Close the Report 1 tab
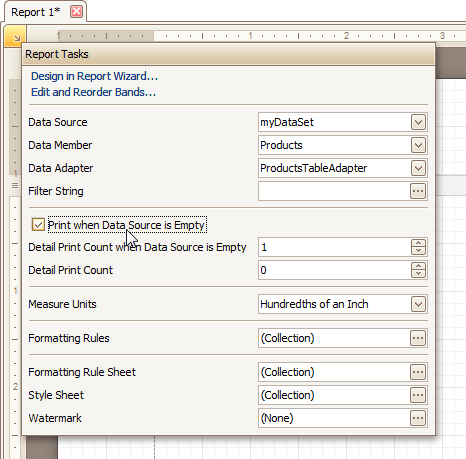Screen dimensions: 466x459 tap(76, 12)
